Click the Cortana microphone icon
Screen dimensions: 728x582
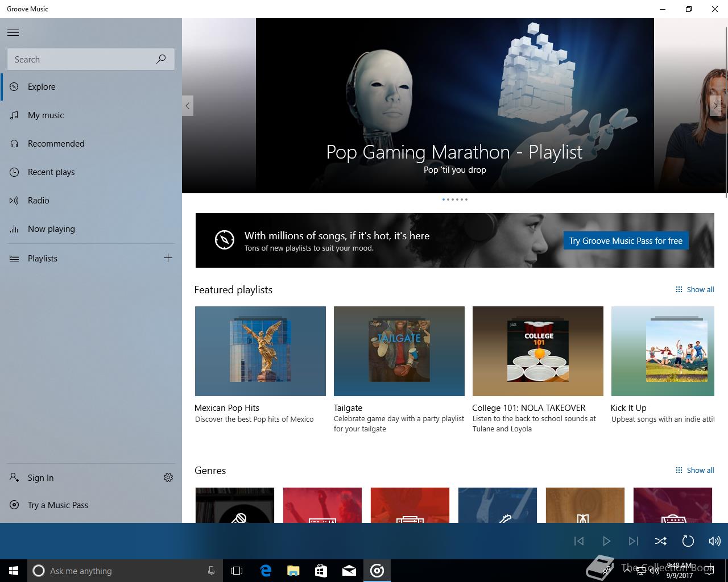click(x=211, y=571)
